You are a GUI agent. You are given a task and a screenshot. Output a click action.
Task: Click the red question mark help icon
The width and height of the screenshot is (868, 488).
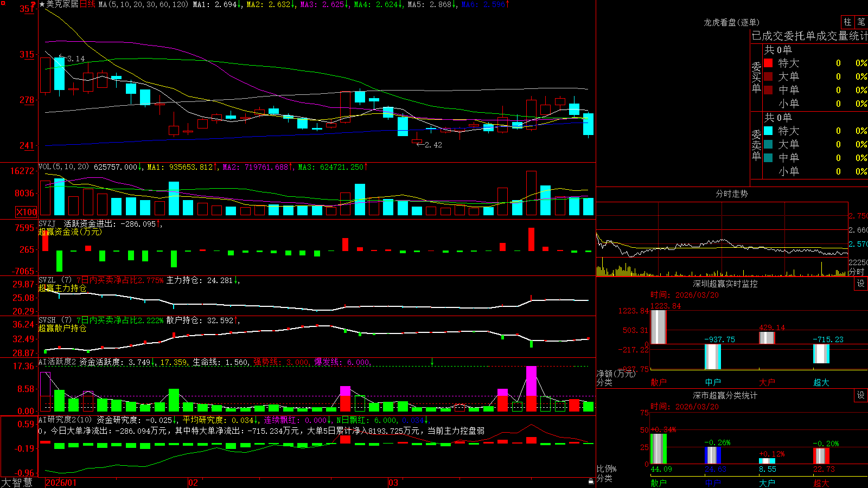[x=34, y=4]
